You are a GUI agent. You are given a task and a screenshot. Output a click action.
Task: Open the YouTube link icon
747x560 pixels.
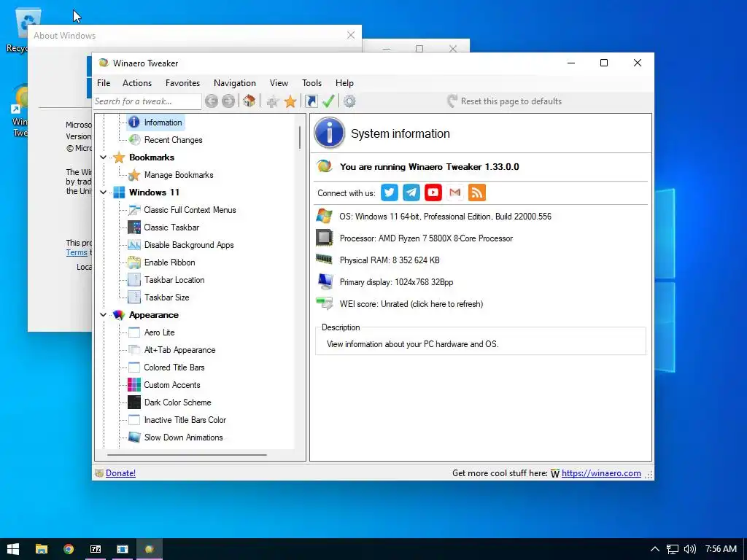click(x=433, y=192)
